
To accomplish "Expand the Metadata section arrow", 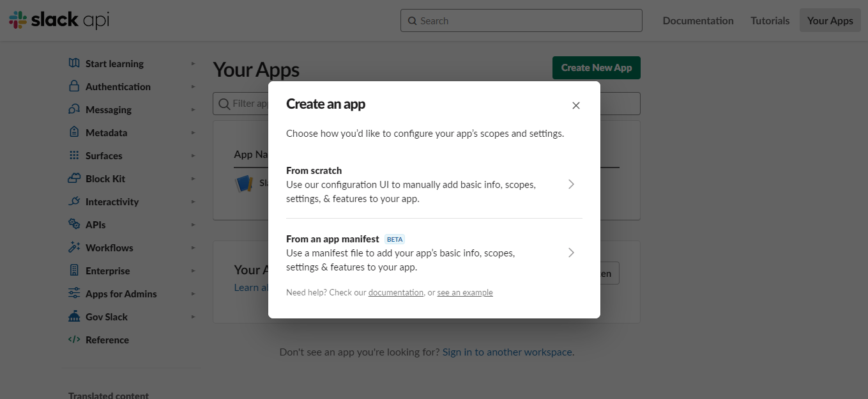I will click(x=193, y=132).
